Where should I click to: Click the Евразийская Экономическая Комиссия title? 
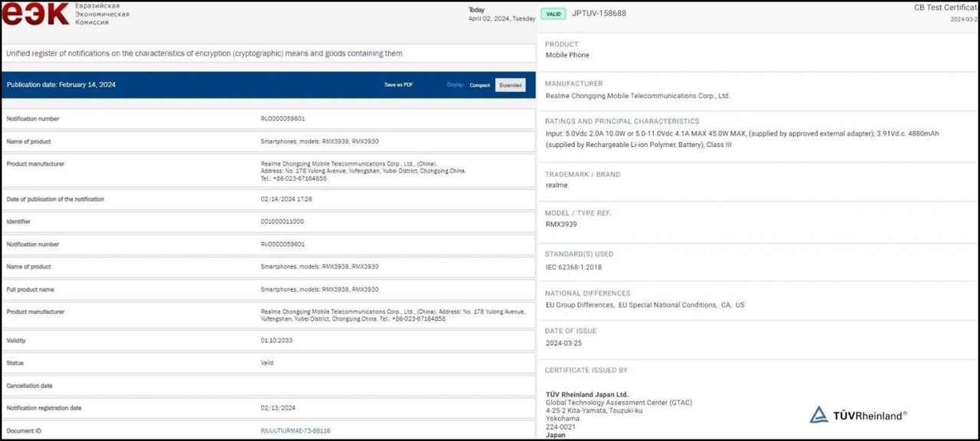[x=103, y=14]
